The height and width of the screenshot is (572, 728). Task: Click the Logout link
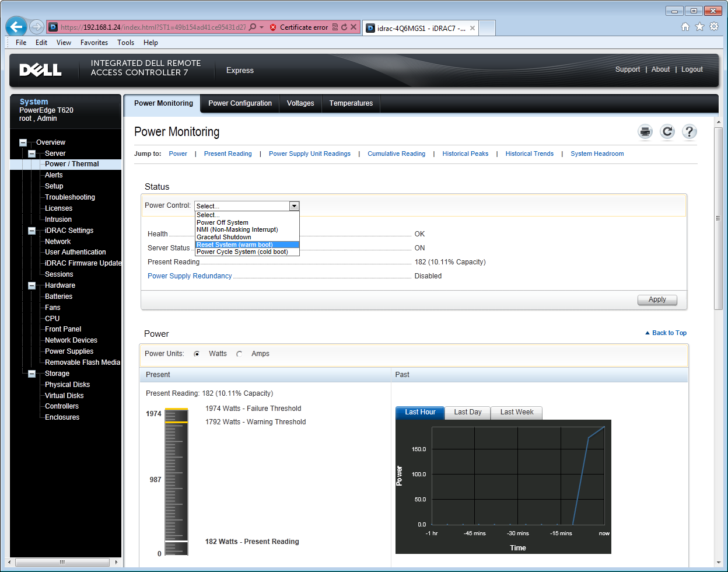pyautogui.click(x=692, y=69)
